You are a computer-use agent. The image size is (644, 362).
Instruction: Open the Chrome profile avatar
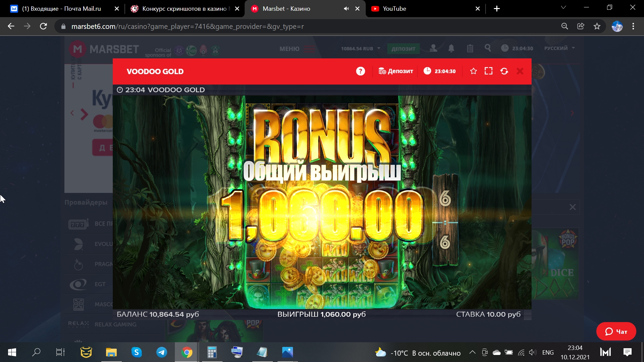pos(617,26)
